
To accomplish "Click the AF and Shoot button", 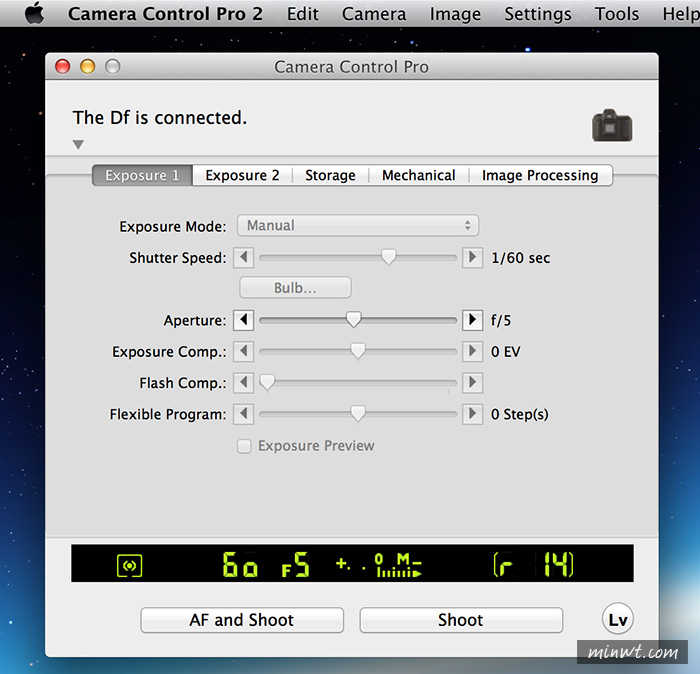I will pos(242,620).
